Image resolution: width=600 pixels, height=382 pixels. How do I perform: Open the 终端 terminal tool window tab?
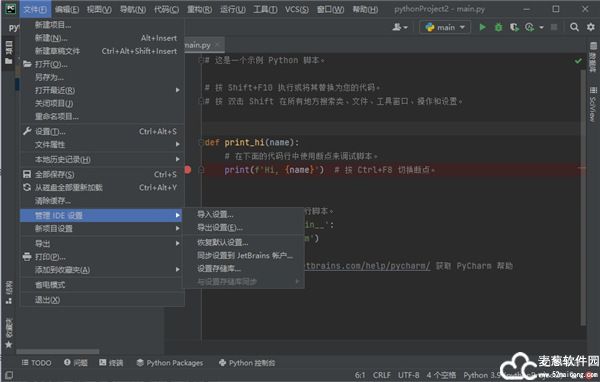click(111, 363)
